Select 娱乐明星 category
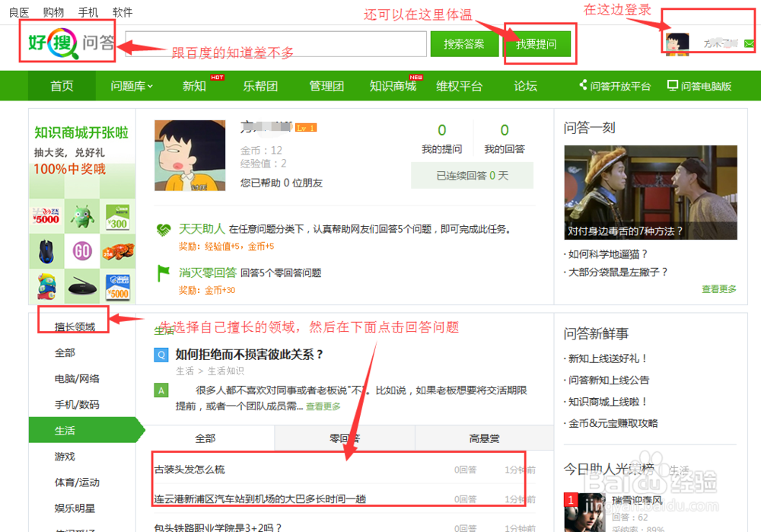The height and width of the screenshot is (532, 761). [75, 508]
